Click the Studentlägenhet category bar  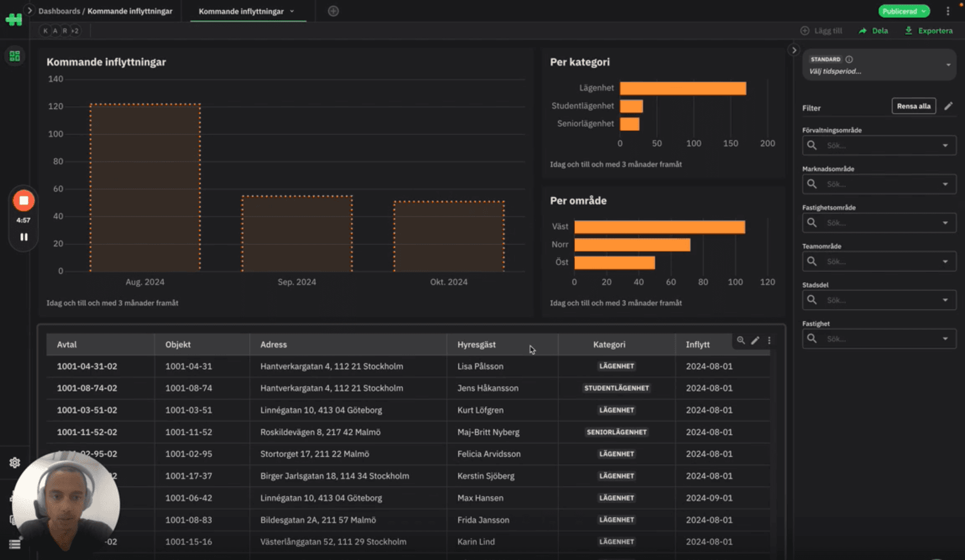pyautogui.click(x=631, y=106)
